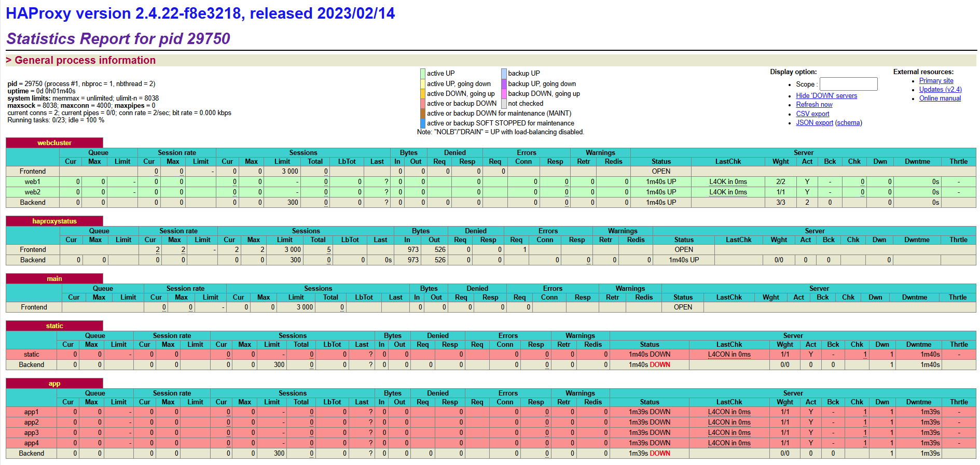This screenshot has height=465, width=980.
Task: Click app1 'L4CON in 0ms' LastChk
Action: click(729, 412)
